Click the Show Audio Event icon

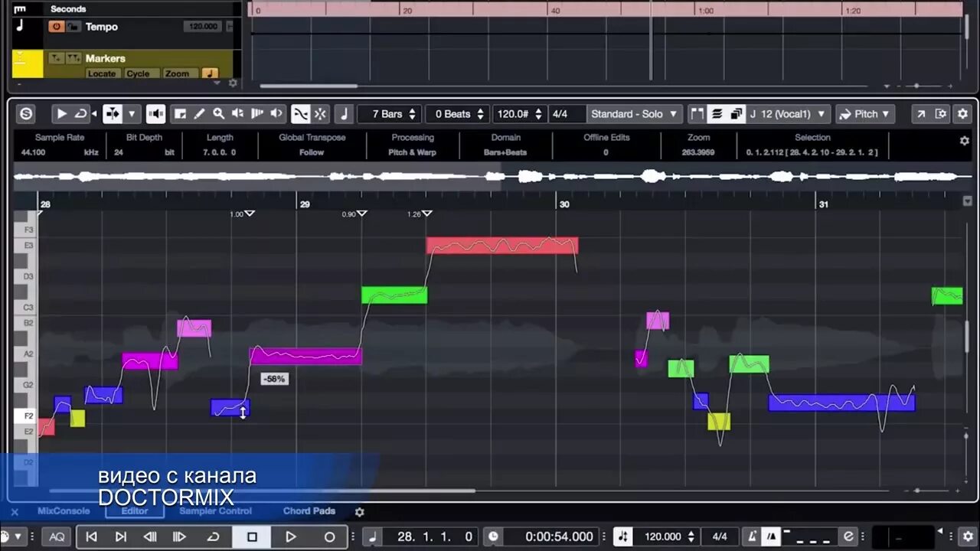(697, 114)
